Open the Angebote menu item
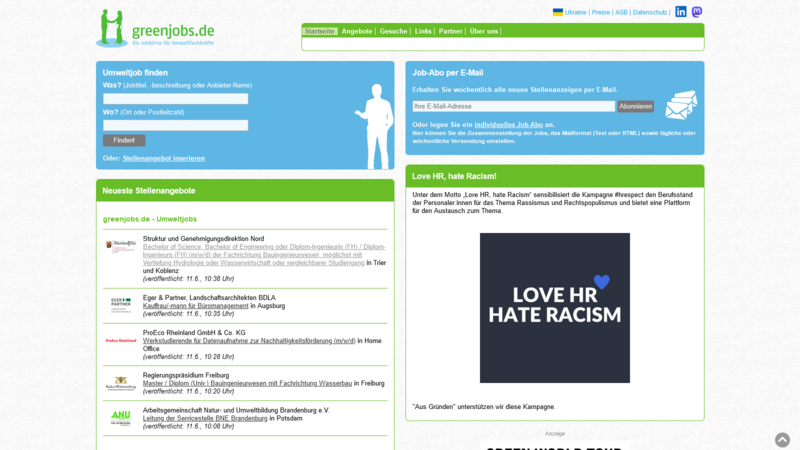The width and height of the screenshot is (800, 450). pos(357,31)
